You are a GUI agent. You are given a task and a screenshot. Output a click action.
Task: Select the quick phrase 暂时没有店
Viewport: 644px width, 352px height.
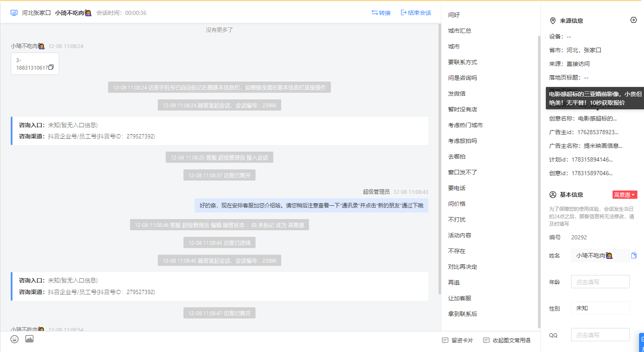[463, 109]
